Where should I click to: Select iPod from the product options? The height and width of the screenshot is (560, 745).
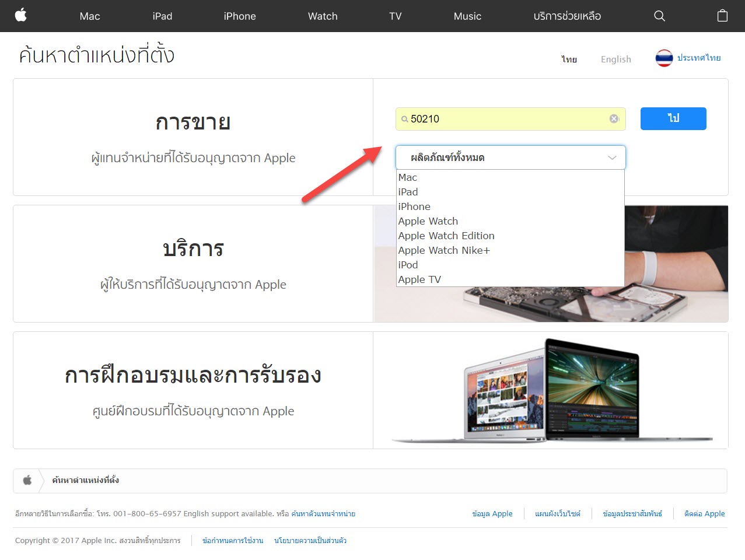pyautogui.click(x=408, y=265)
